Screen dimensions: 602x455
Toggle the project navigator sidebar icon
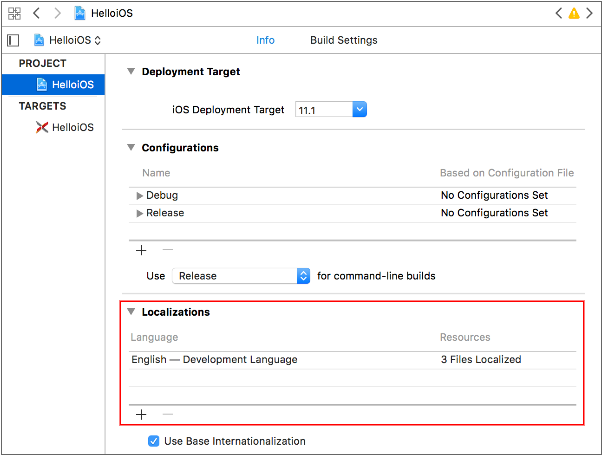pyautogui.click(x=13, y=41)
